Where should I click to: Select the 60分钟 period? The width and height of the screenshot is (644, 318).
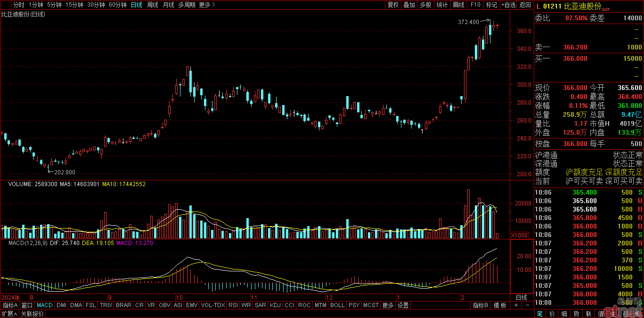click(117, 5)
